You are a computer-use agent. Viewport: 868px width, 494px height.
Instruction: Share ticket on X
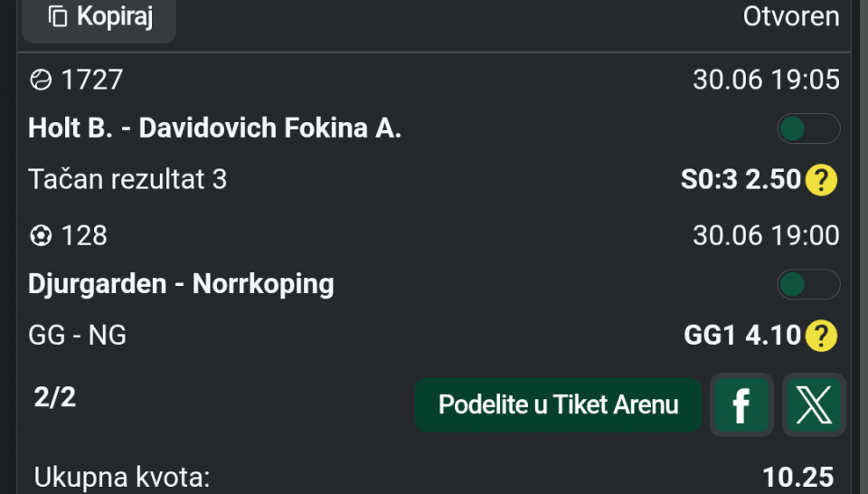point(814,404)
